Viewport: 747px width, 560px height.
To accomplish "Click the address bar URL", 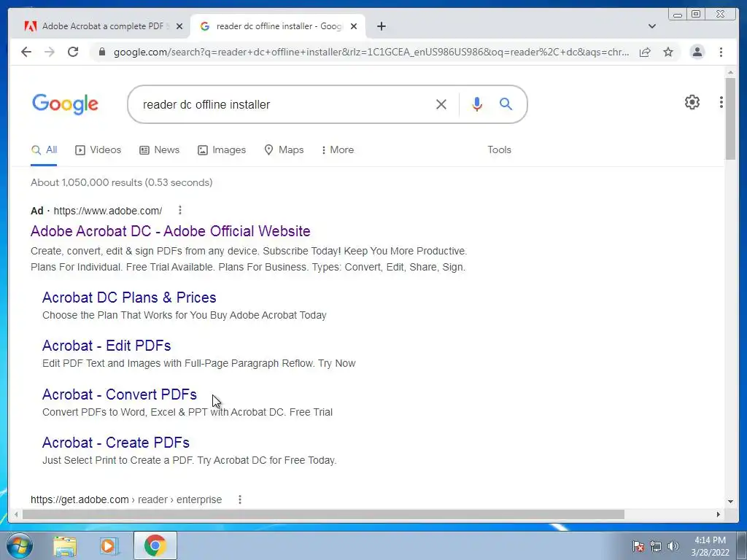I will click(x=371, y=52).
